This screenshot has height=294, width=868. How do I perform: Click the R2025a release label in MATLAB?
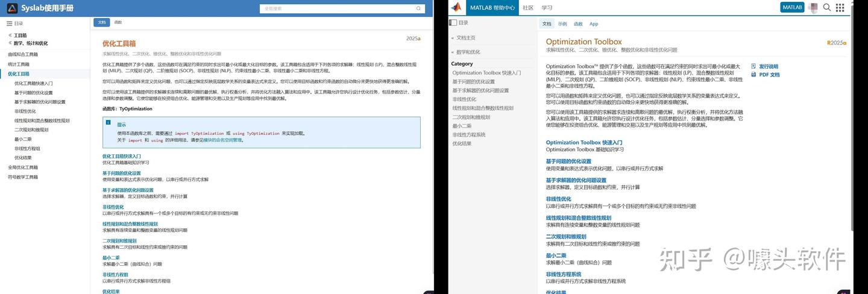pyautogui.click(x=837, y=43)
